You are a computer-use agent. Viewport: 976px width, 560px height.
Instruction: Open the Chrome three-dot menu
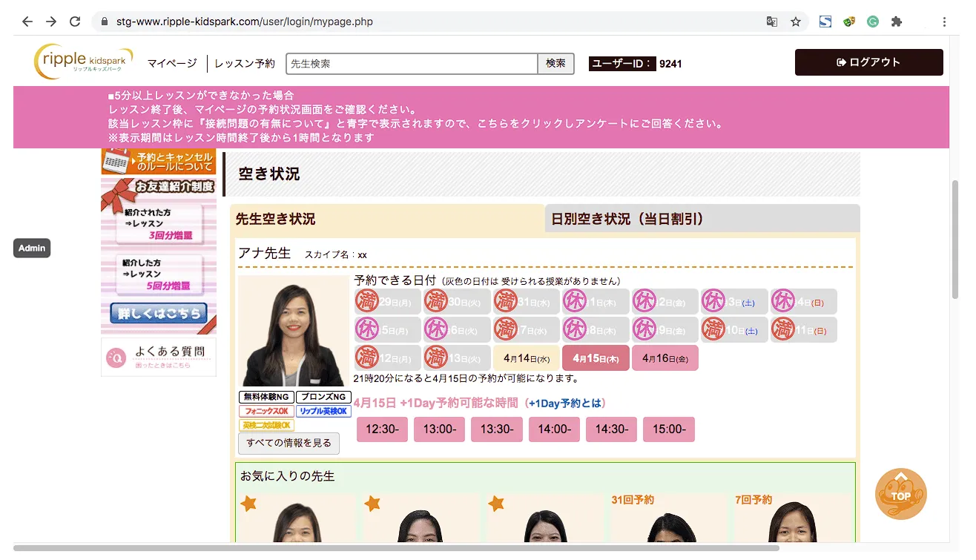(944, 22)
